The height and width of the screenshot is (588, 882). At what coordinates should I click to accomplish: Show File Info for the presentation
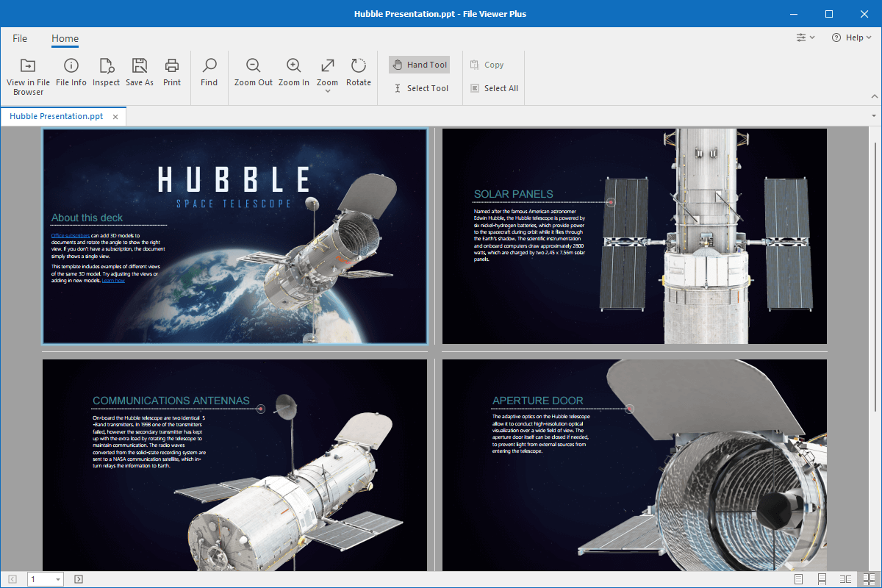tap(71, 73)
